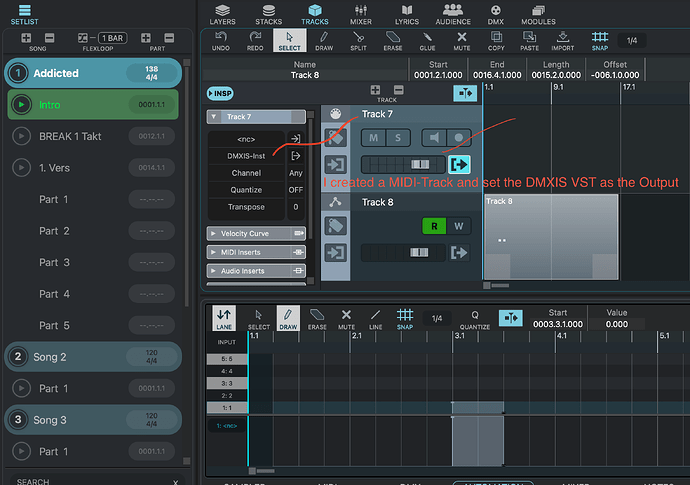
Task: Click the Track 8 clip in timeline
Action: (550, 237)
